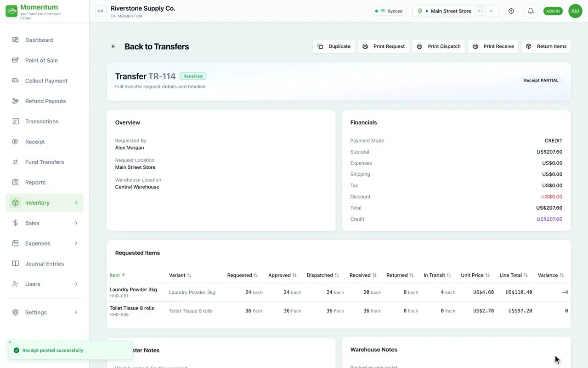Expand the Inventory submenu chevron
The width and height of the screenshot is (588, 368).
click(76, 202)
